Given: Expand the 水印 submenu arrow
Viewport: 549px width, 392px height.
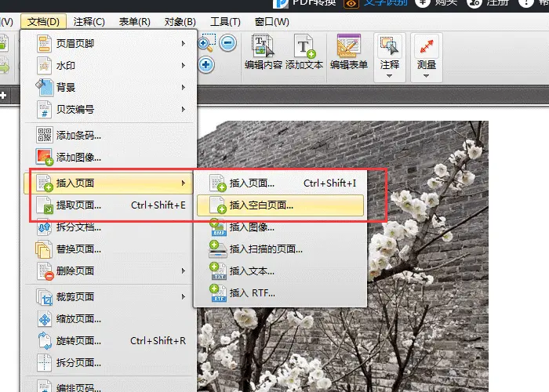Looking at the screenshot, I should click(184, 65).
